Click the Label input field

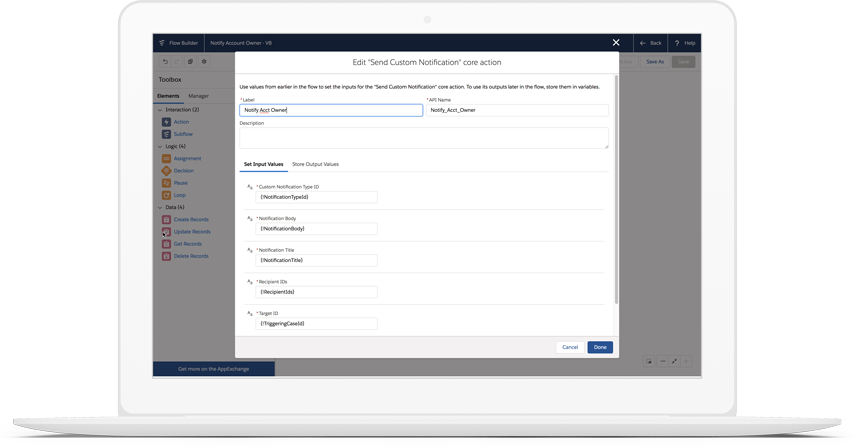pyautogui.click(x=331, y=110)
